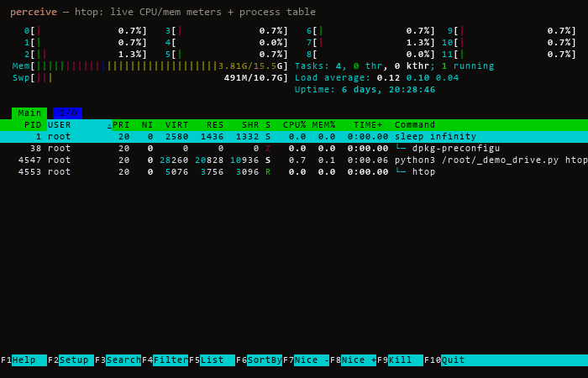Select the python3 _demo_drive.py process row
This screenshot has width=588, height=378.
294,160
